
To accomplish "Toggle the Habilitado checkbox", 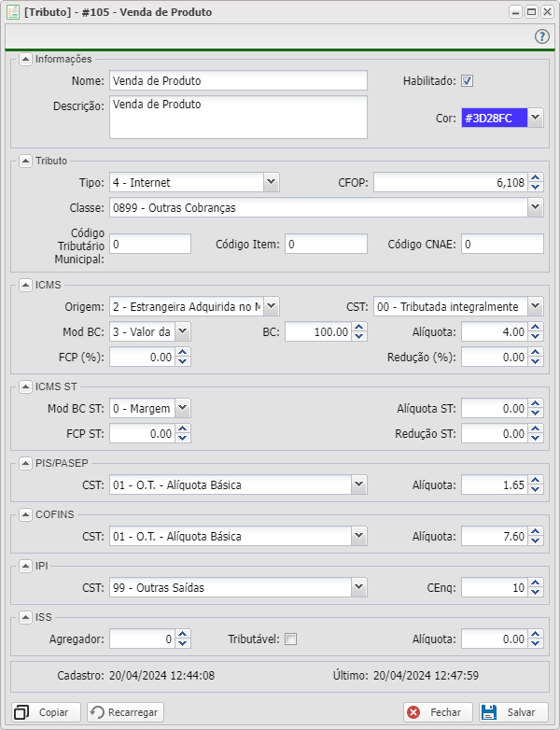I will (x=468, y=81).
